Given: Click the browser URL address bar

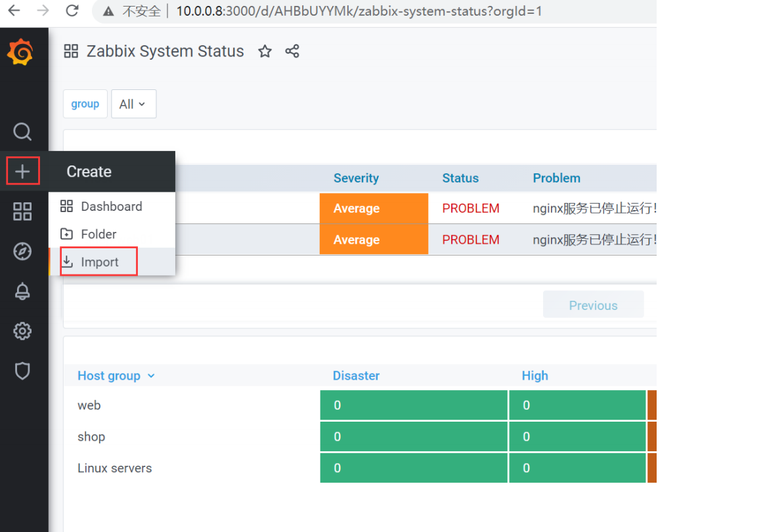Looking at the screenshot, I should coord(359,11).
